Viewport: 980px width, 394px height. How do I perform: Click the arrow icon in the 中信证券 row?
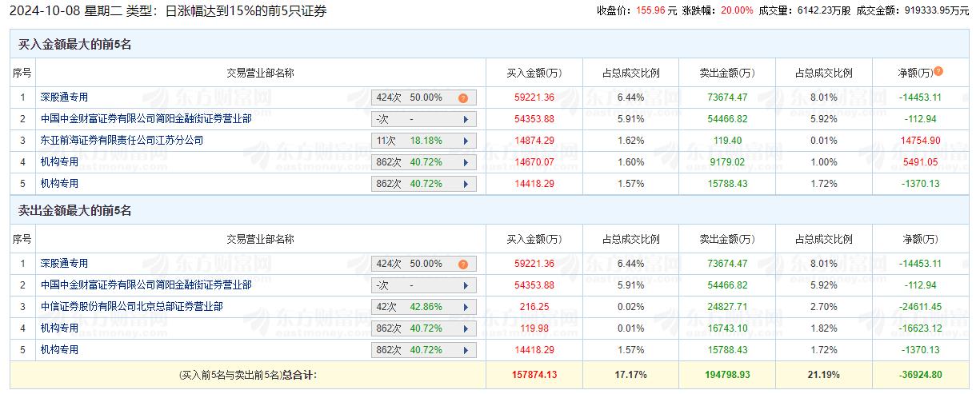tap(466, 307)
